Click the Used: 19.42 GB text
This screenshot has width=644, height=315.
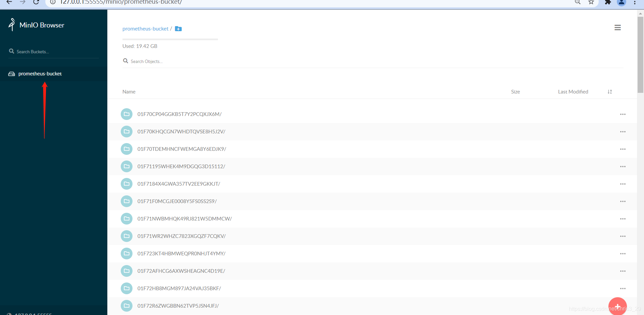click(x=140, y=46)
